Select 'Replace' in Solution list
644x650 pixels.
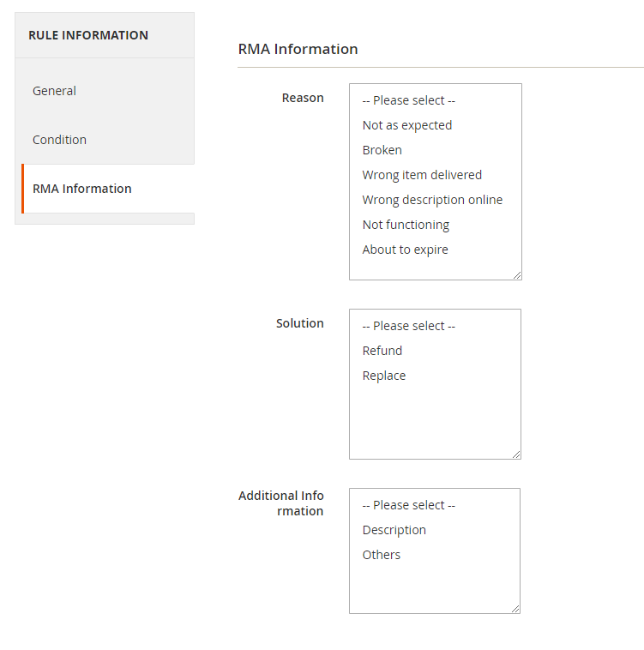pos(384,376)
